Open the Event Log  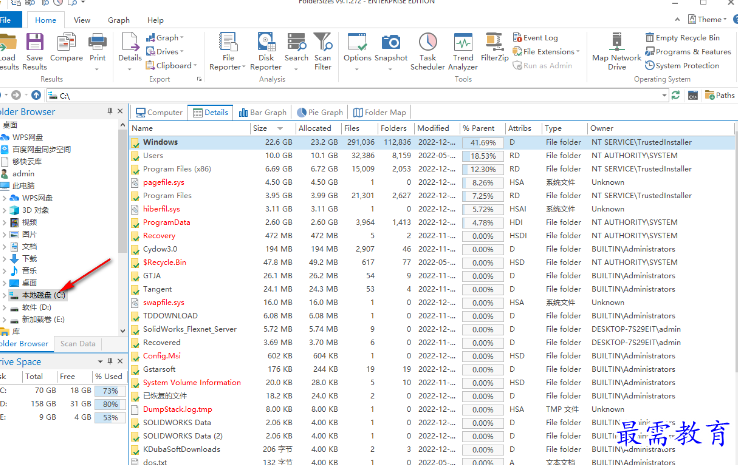[x=536, y=38]
